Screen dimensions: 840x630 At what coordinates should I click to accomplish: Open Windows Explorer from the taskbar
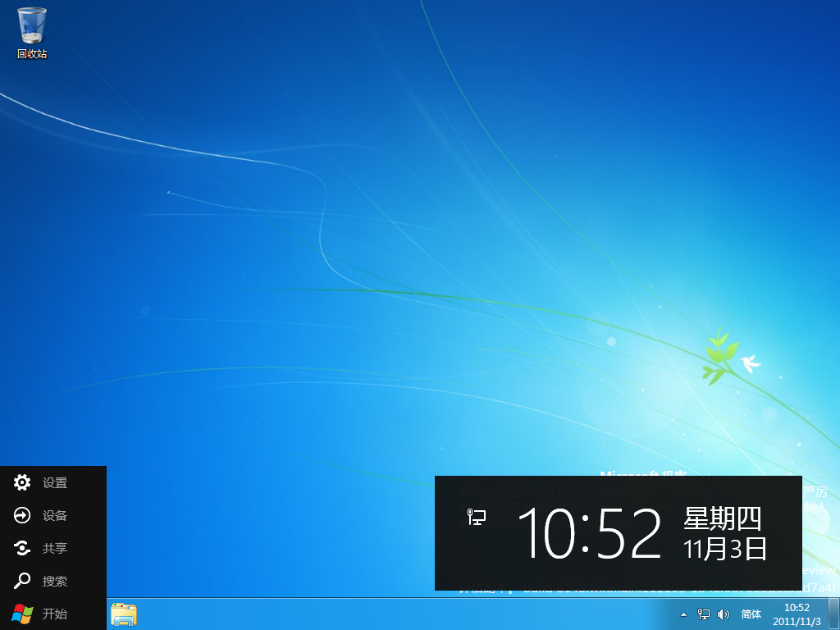[x=124, y=614]
